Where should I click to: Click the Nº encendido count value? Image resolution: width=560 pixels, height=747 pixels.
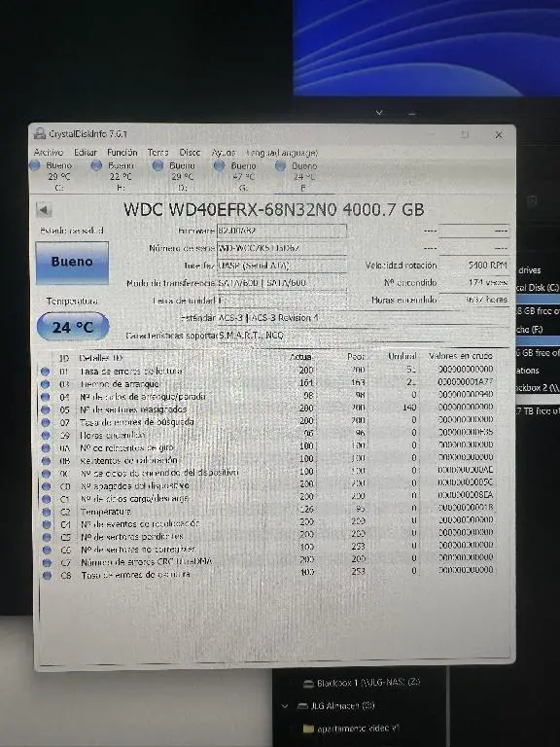pos(473,282)
